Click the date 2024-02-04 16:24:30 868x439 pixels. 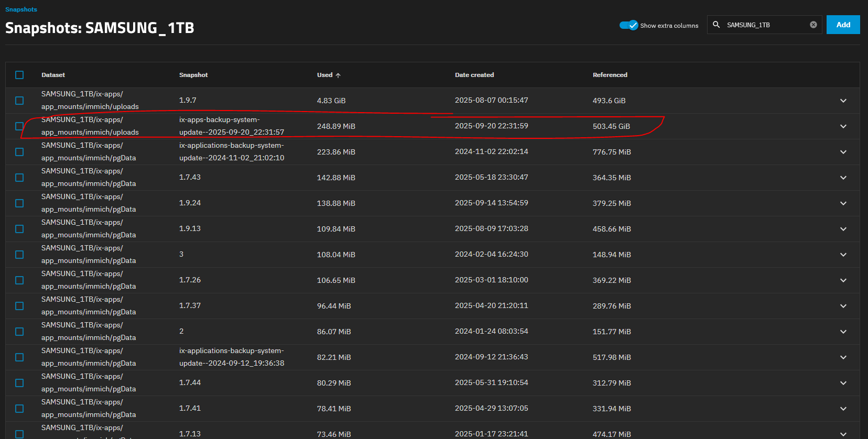[x=492, y=254]
